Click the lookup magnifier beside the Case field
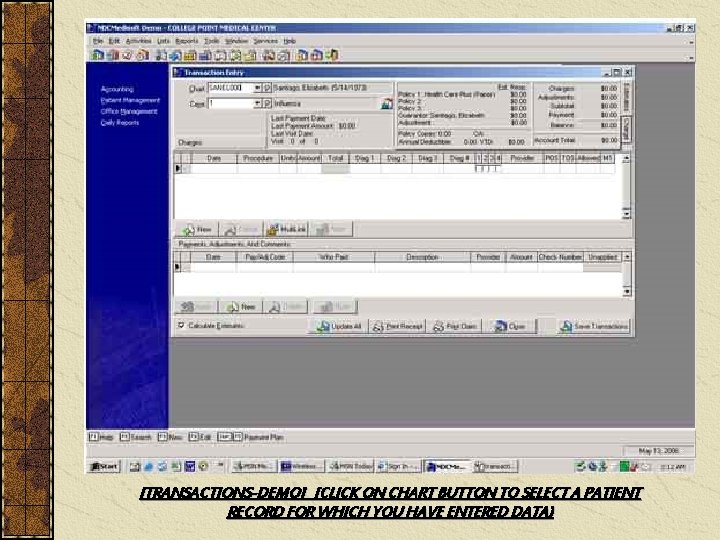720x540 pixels. pos(267,103)
